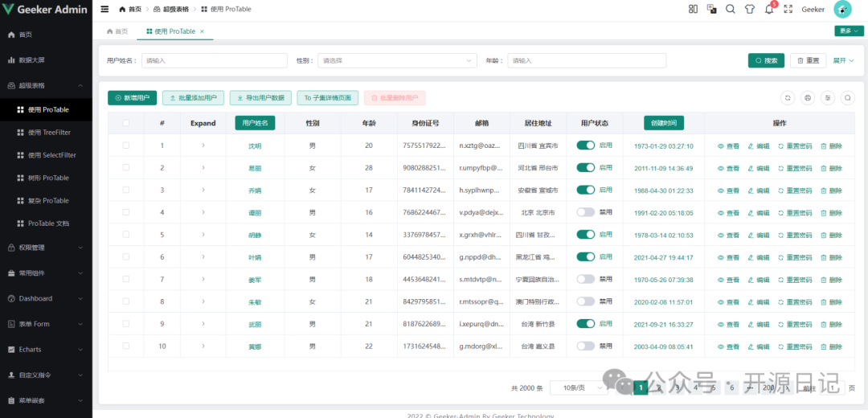The width and height of the screenshot is (868, 418).
Task: Expand row 6 detail chevron
Action: 203,256
